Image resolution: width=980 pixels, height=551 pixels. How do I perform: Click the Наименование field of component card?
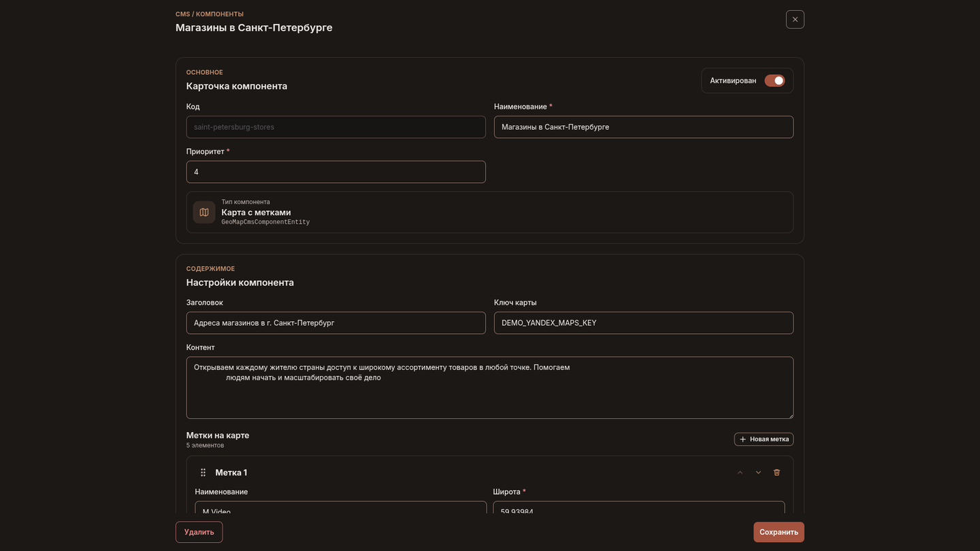coord(644,127)
